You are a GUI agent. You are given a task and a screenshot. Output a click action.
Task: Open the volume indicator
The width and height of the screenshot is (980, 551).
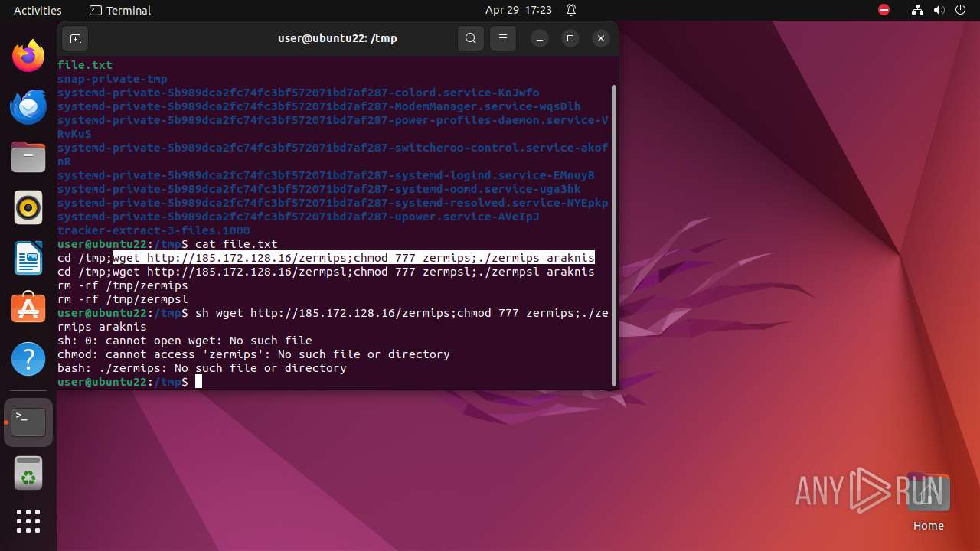click(939, 10)
